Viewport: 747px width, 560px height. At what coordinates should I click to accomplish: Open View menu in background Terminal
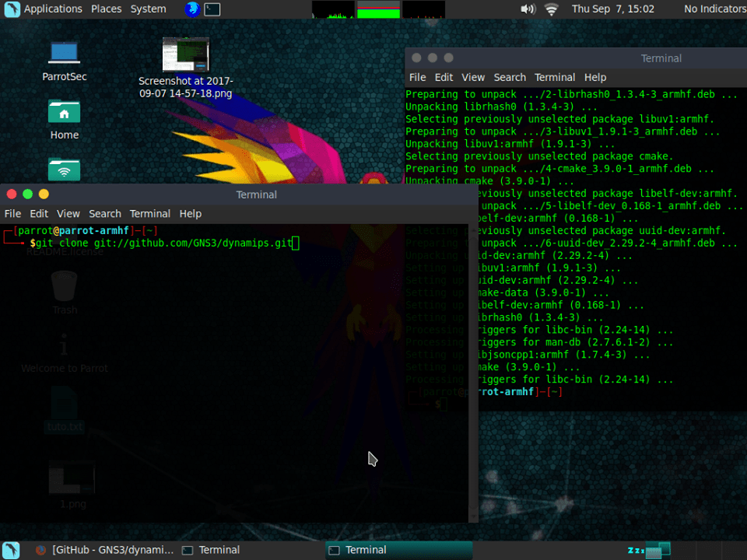[473, 77]
